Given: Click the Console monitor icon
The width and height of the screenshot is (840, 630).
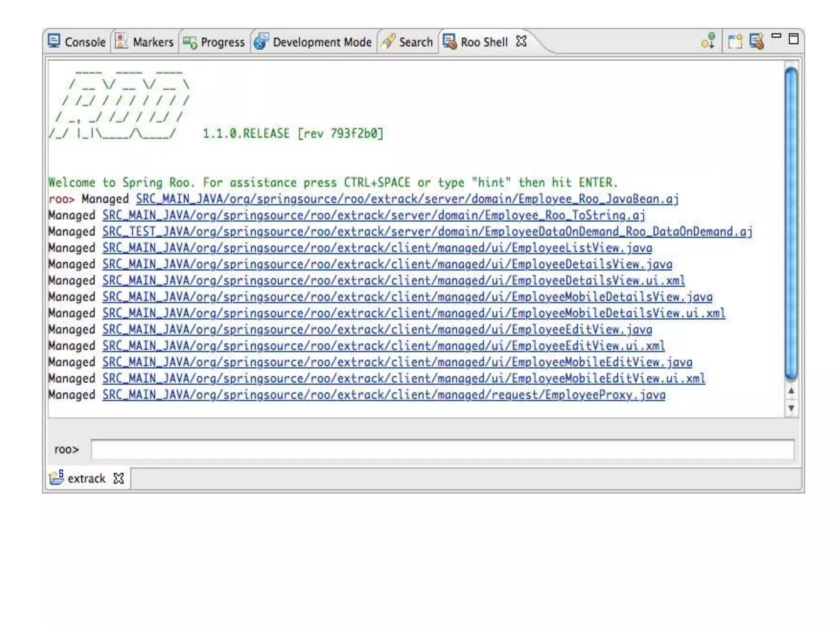Looking at the screenshot, I should pyautogui.click(x=54, y=41).
